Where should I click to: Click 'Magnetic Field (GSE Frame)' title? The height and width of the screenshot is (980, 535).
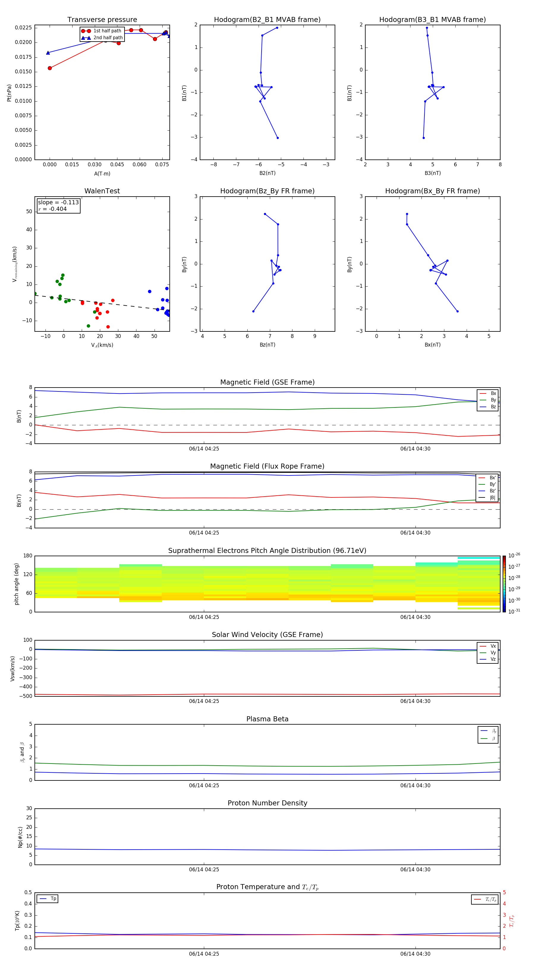tap(267, 382)
